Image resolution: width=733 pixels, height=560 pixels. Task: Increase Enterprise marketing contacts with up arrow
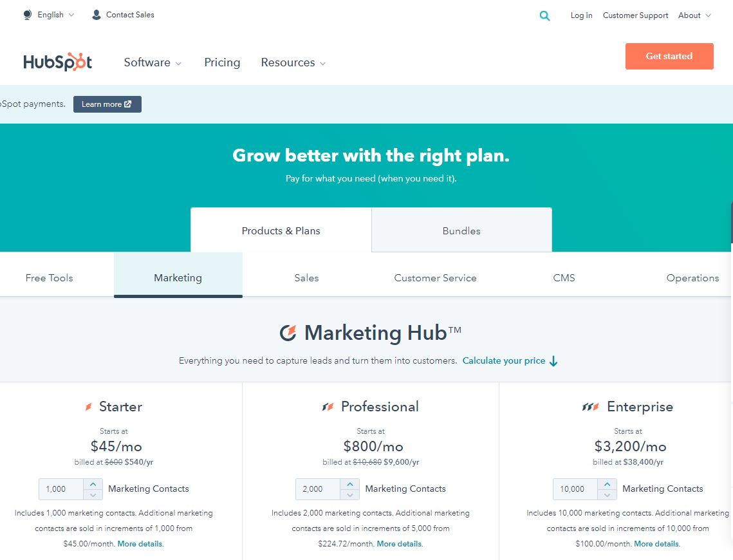(x=608, y=484)
